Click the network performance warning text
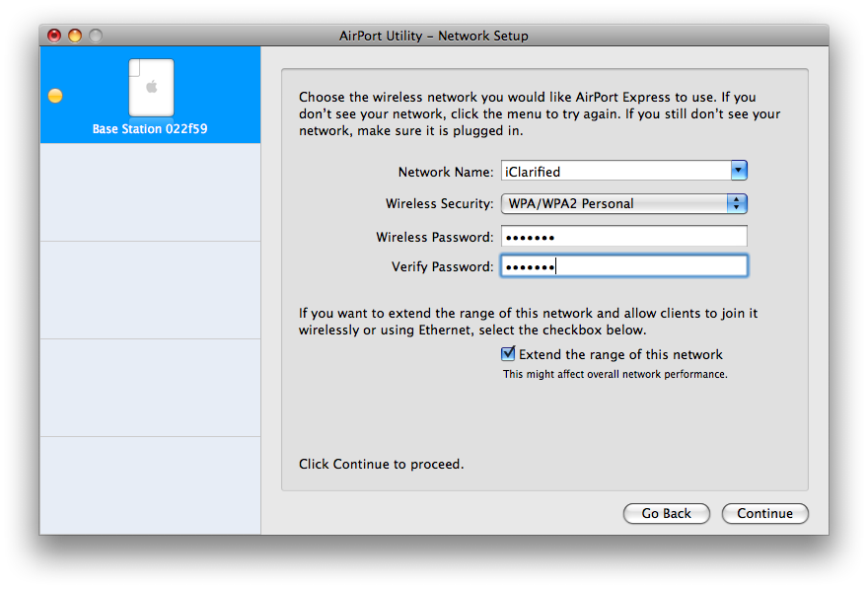 pos(615,375)
